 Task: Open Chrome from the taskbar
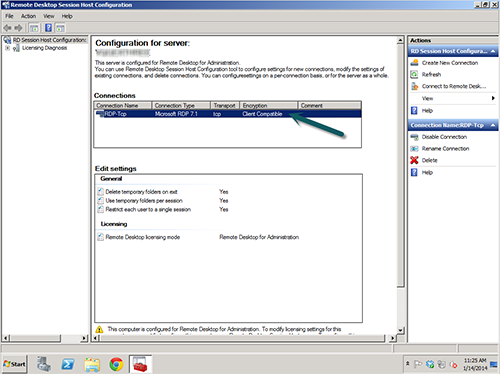[x=116, y=364]
